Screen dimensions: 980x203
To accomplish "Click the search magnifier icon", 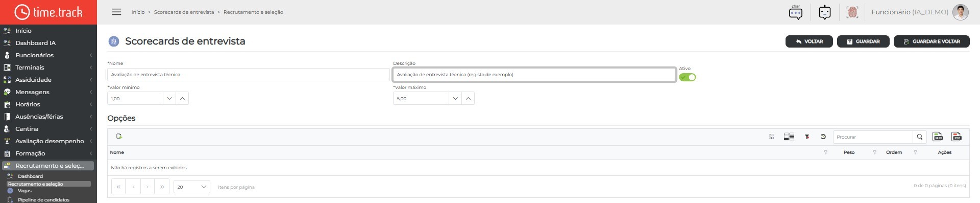I will coord(920,137).
